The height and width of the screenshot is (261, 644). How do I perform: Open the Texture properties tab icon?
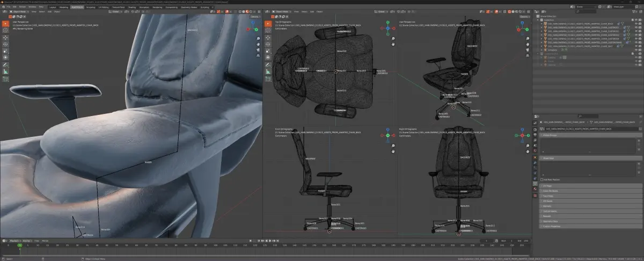[x=535, y=195]
